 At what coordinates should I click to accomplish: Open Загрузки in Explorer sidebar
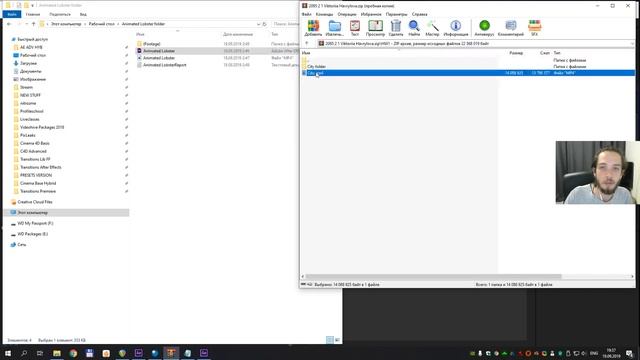point(28,63)
